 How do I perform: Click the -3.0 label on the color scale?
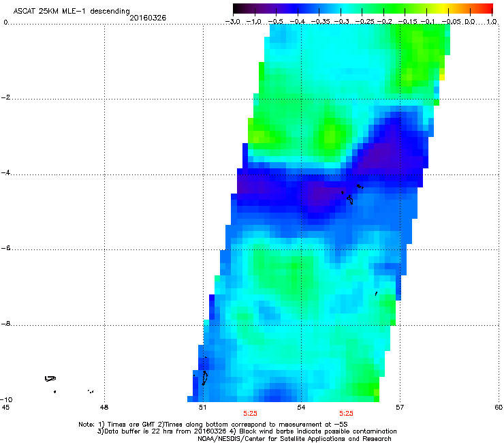tap(233, 22)
